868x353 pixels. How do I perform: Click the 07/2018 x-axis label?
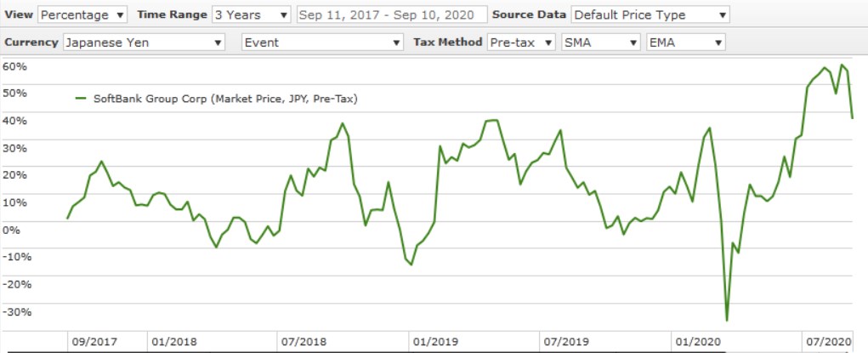304,341
